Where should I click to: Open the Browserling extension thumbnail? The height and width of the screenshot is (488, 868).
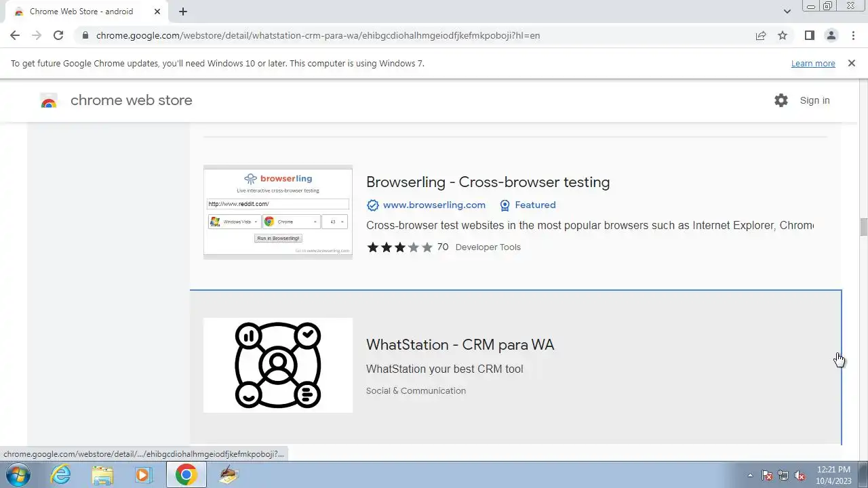[278, 212]
